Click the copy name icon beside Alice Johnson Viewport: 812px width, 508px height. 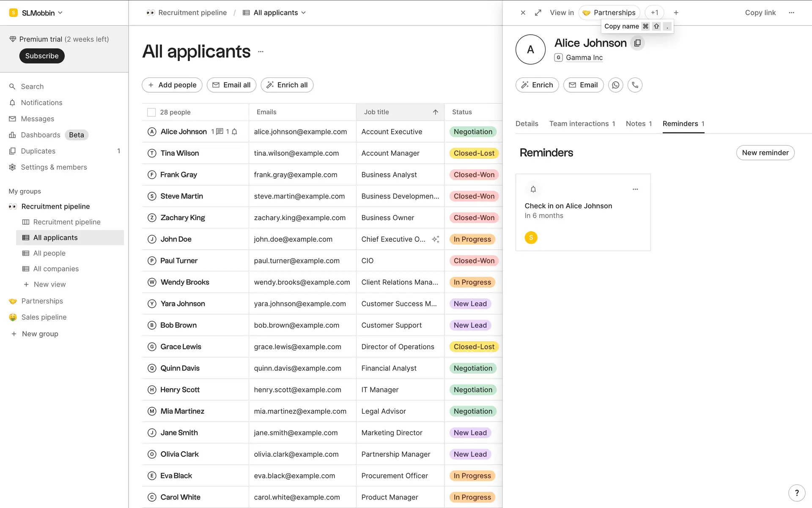pyautogui.click(x=637, y=43)
